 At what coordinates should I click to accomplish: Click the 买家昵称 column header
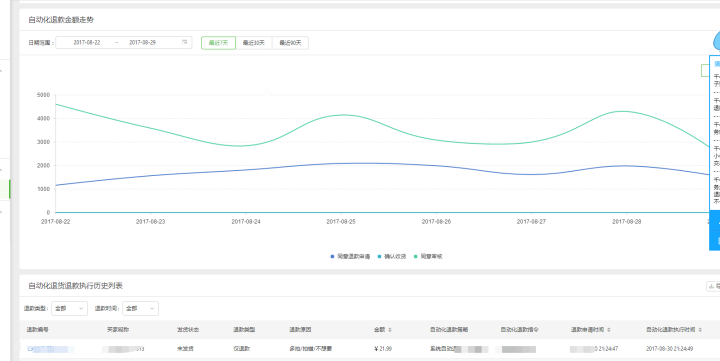point(118,330)
